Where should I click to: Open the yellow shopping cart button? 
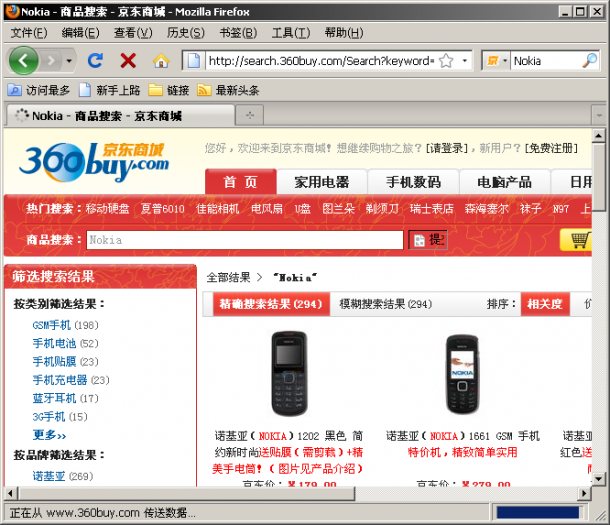coord(576,240)
